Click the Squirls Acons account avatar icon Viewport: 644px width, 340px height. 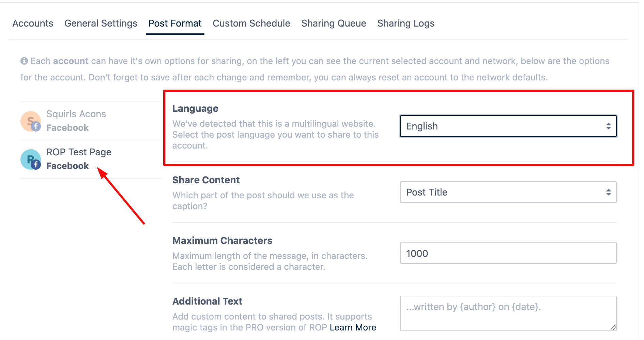tap(29, 120)
